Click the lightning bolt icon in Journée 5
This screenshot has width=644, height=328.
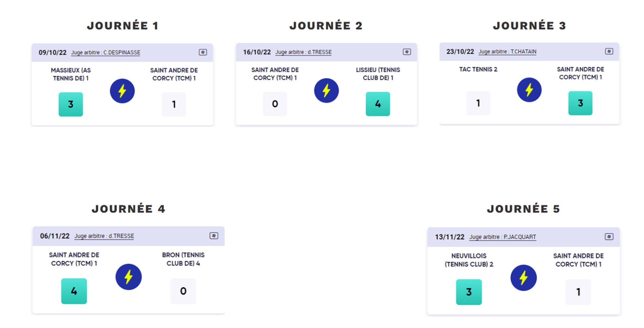[524, 278]
